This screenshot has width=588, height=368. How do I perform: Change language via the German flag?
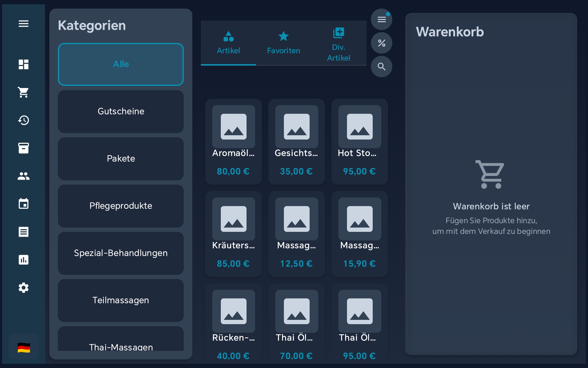click(24, 347)
